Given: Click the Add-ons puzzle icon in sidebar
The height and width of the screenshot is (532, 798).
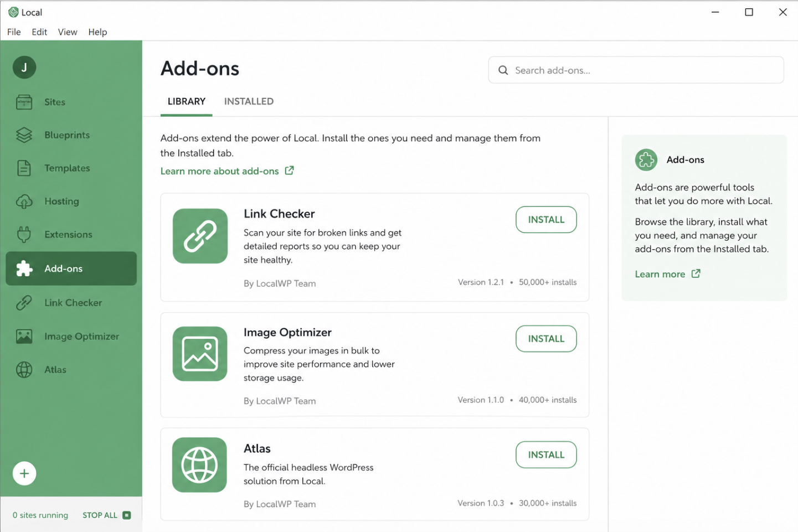Looking at the screenshot, I should (x=24, y=268).
